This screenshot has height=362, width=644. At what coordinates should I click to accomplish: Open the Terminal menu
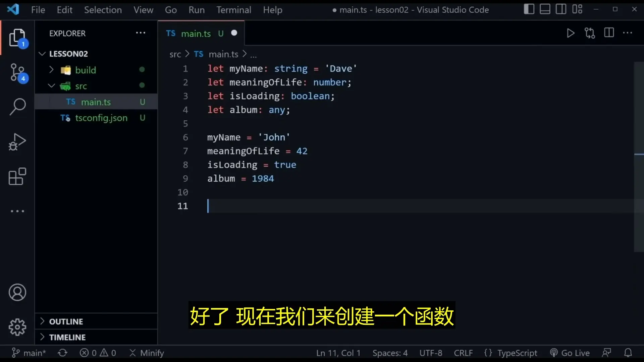(x=234, y=10)
